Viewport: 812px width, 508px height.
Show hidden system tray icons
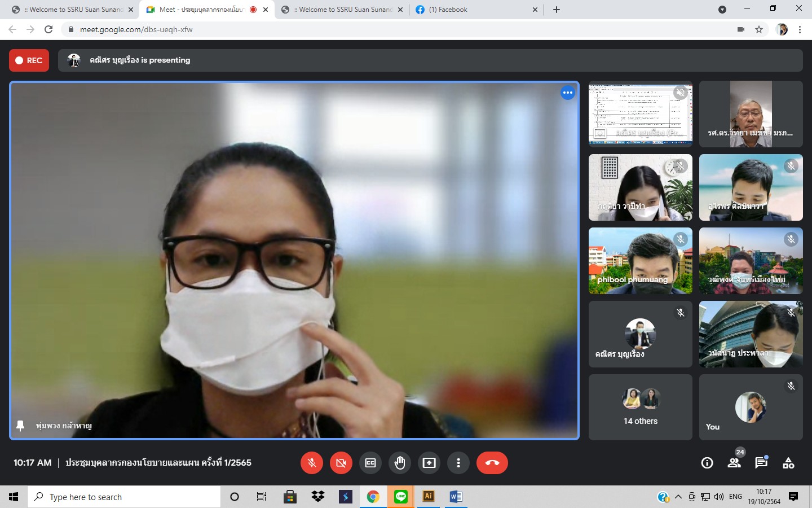[x=678, y=497]
